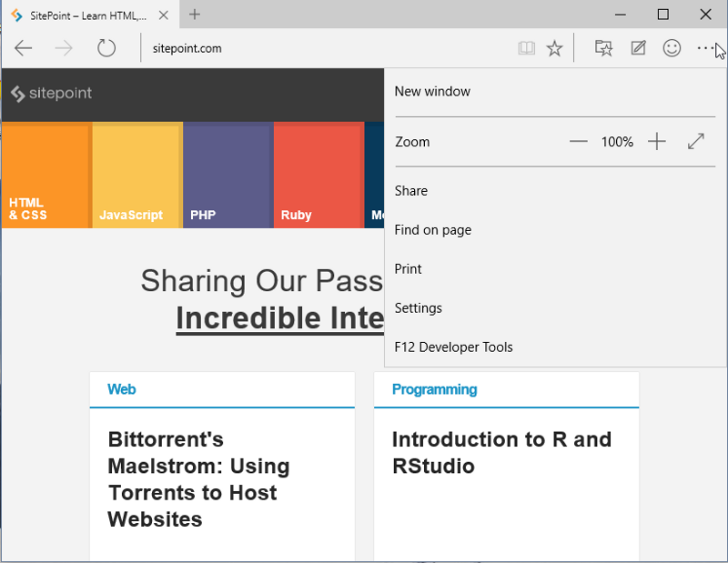Viewport: 728px width, 563px height.
Task: Click the More actions ellipsis icon
Action: click(x=705, y=48)
